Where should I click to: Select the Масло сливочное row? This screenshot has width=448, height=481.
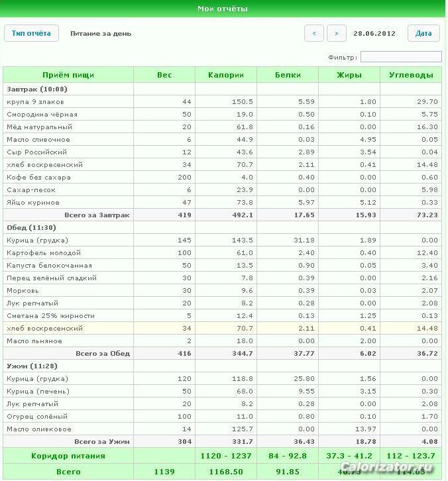(223, 139)
